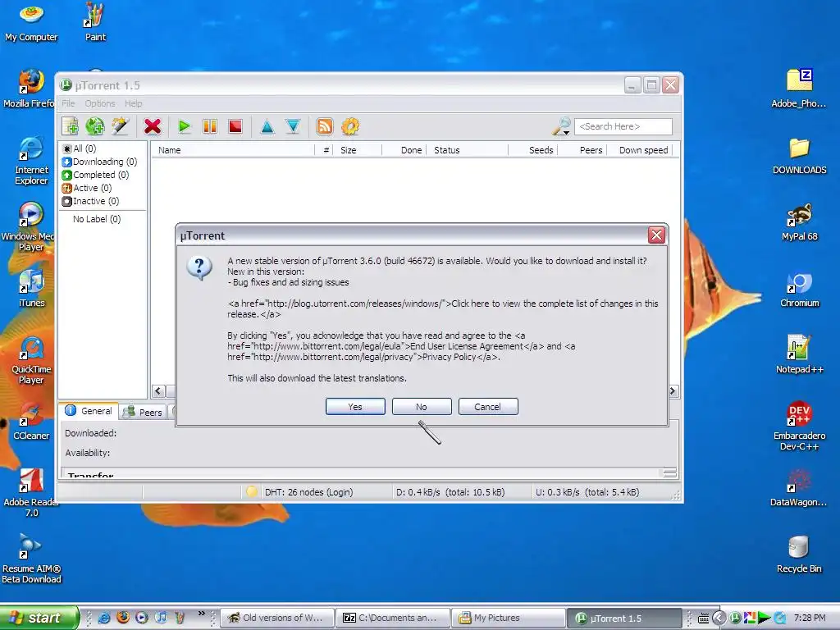
Task: Click the Add Torrent from URL icon
Action: click(x=95, y=126)
